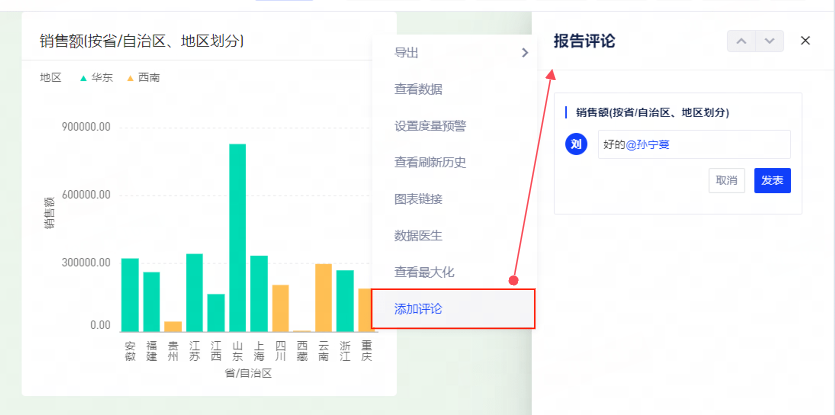Screen dimensions: 835x415
Task: Click the @孙宁雯 mention in the comment
Action: point(648,145)
